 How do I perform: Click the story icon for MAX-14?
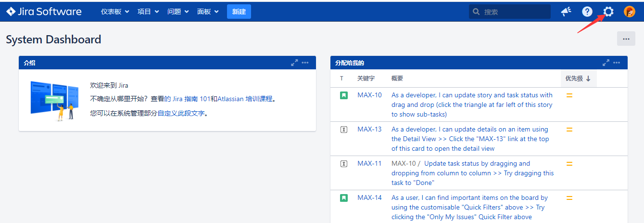point(344,198)
